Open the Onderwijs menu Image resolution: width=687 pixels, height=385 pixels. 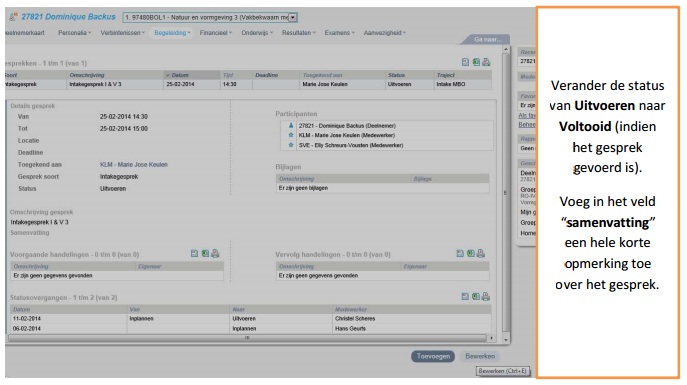click(257, 32)
